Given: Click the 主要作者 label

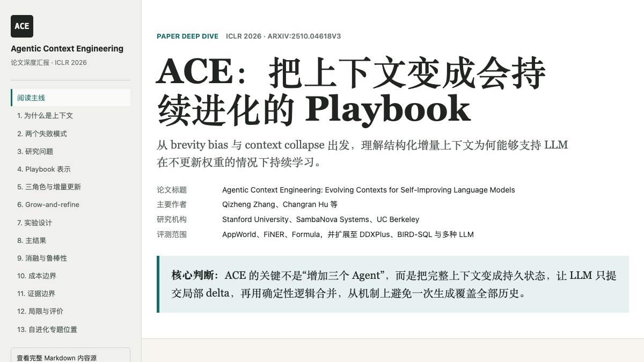Looking at the screenshot, I should (172, 204).
